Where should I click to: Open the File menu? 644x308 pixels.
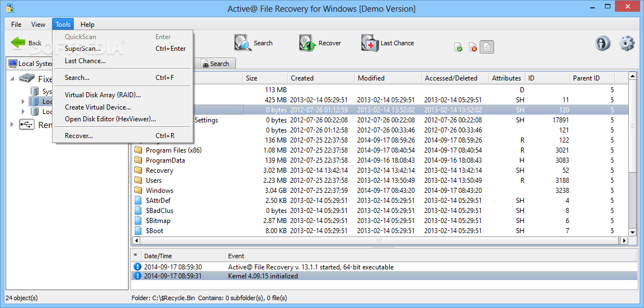pos(16,24)
